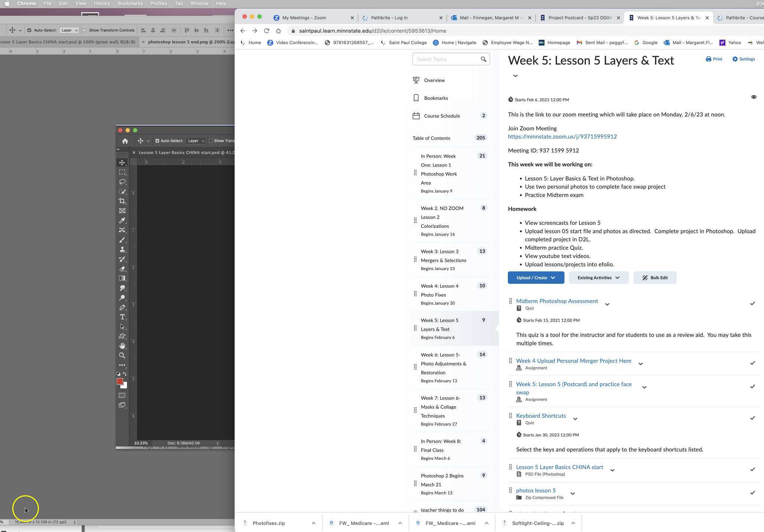
Task: Click the red foreground color swatch
Action: [x=120, y=381]
